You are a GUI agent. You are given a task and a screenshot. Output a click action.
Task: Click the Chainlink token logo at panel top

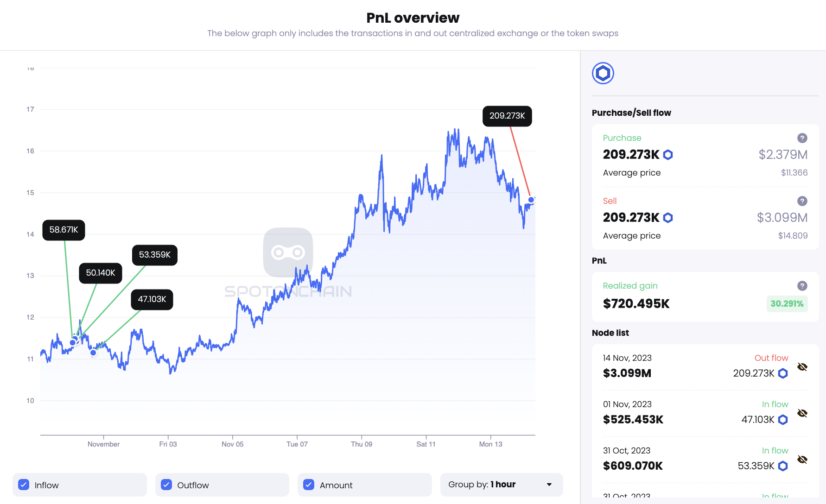[x=603, y=73]
